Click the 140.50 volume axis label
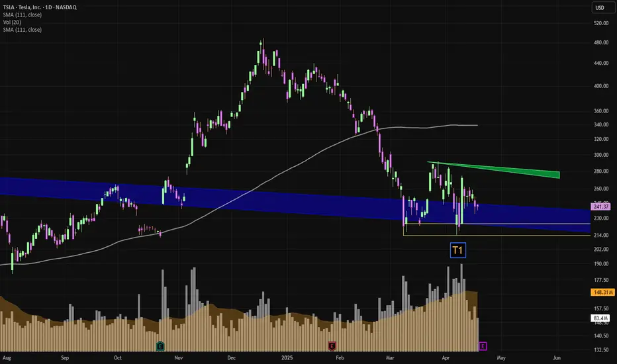This screenshot has width=617, height=364. [601, 336]
